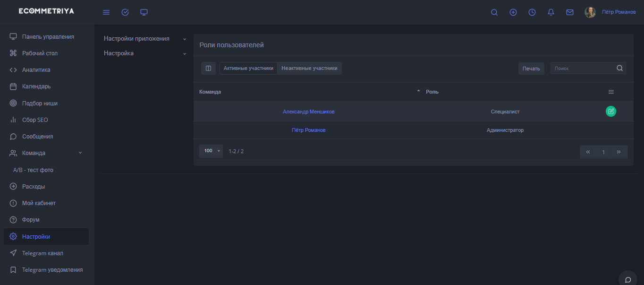
Task: Click the plus circle add icon
Action: (x=513, y=13)
